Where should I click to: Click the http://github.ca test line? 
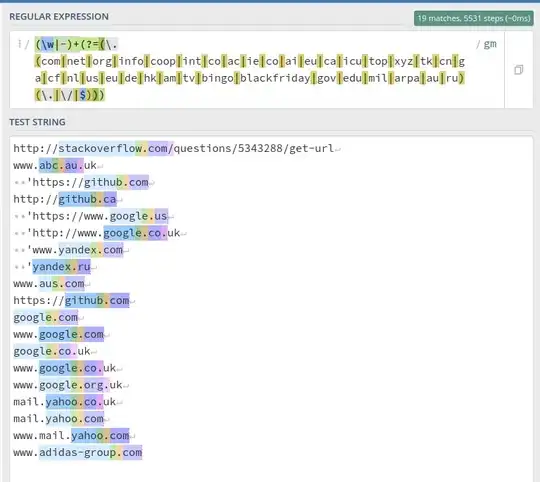click(x=65, y=199)
